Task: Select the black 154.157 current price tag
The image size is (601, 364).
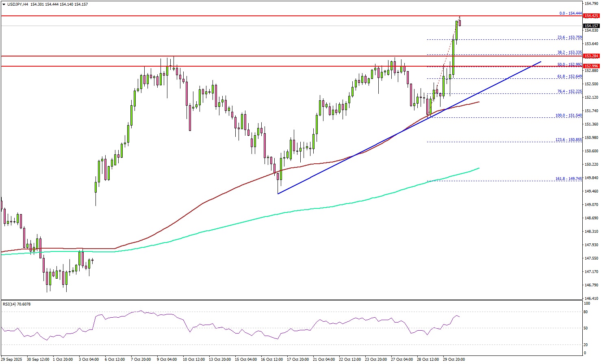Action: [x=591, y=26]
